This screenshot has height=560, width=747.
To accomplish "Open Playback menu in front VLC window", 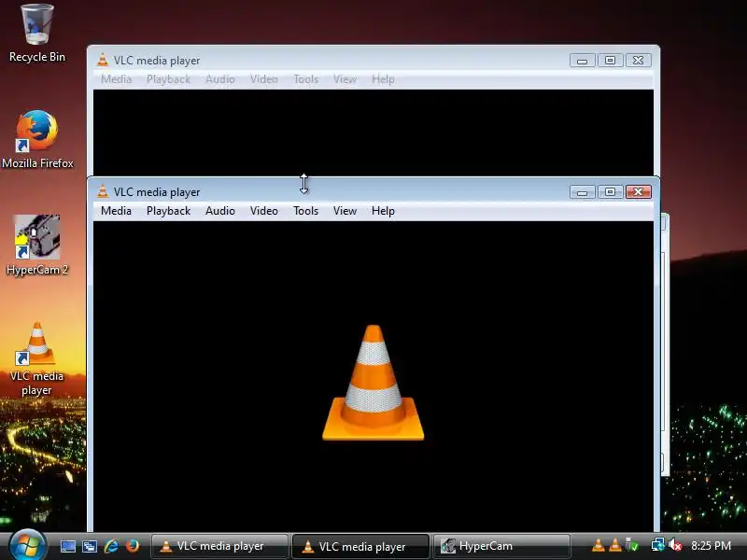I will (x=168, y=211).
